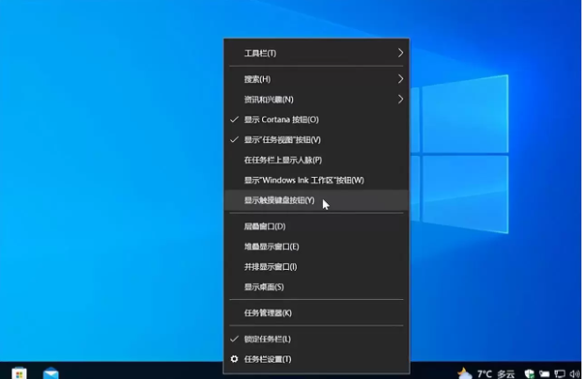This screenshot has height=379, width=588.
Task: Click the 7°C 多云 weather text
Action: click(496, 374)
